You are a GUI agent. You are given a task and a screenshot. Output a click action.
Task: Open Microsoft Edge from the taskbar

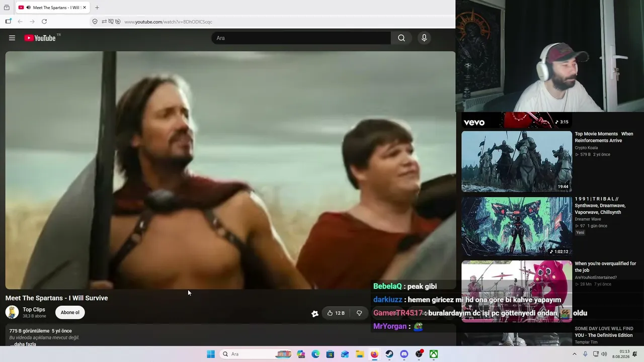tap(315, 354)
